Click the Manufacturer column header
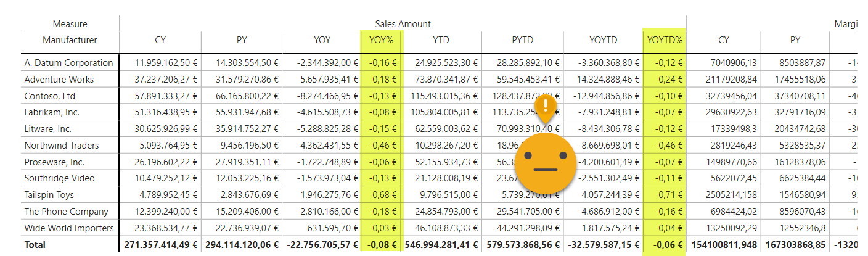The height and width of the screenshot is (256, 868). 70,40
